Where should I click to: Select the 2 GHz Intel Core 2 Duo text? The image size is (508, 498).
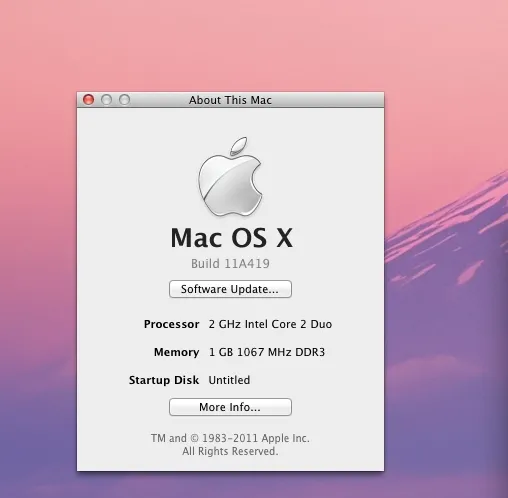tap(270, 324)
